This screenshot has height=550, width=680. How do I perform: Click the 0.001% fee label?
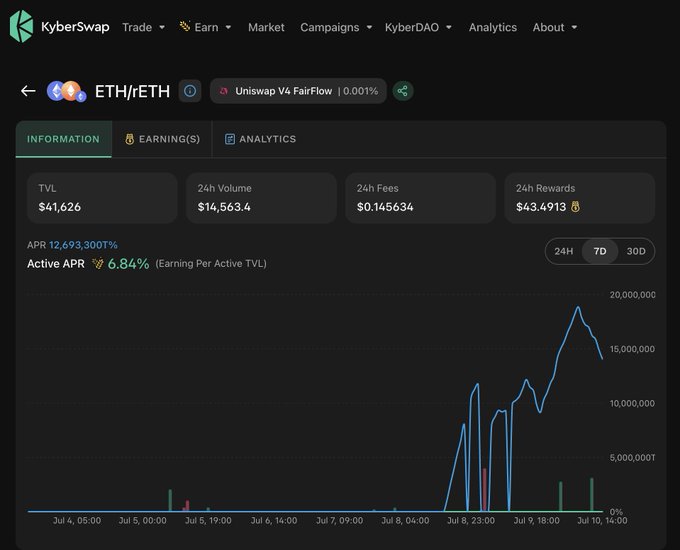360,91
